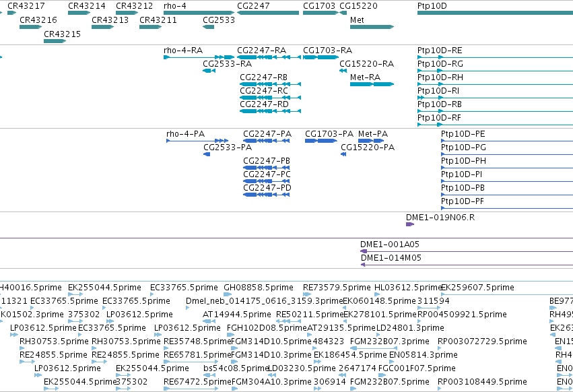The width and height of the screenshot is (573, 392).
Task: Click the RE35748.5prime EST label
Action: [x=197, y=341]
